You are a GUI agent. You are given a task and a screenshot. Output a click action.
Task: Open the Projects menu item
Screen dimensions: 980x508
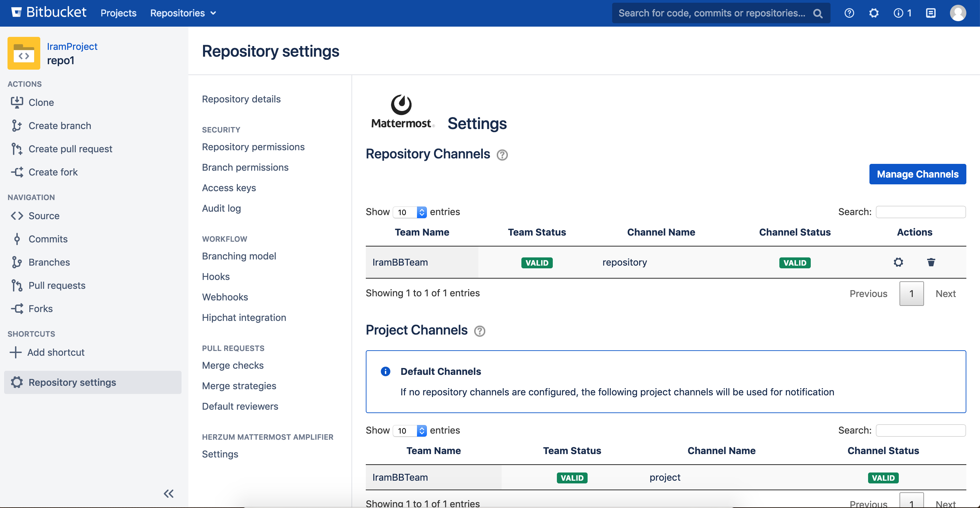pyautogui.click(x=118, y=13)
